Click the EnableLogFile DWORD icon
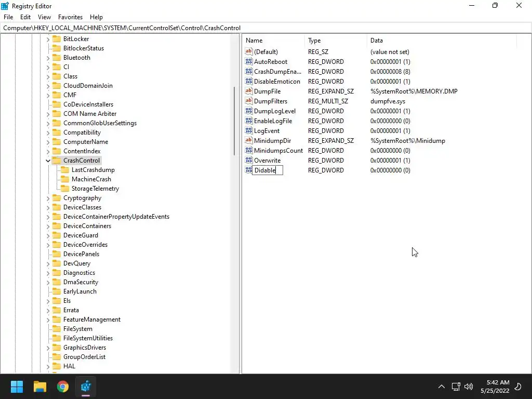This screenshot has width=532, height=399. 249,121
